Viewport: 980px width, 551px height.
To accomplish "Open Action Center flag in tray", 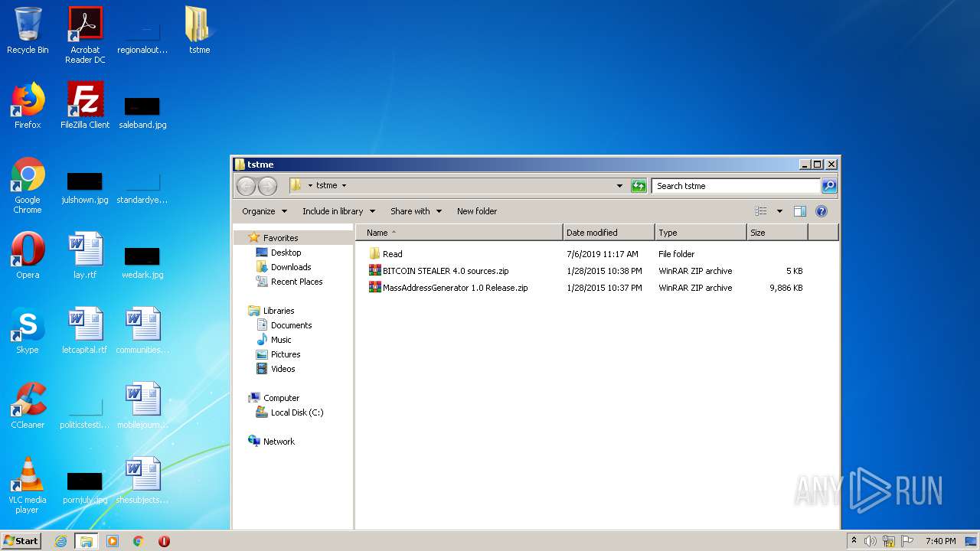I will point(907,541).
